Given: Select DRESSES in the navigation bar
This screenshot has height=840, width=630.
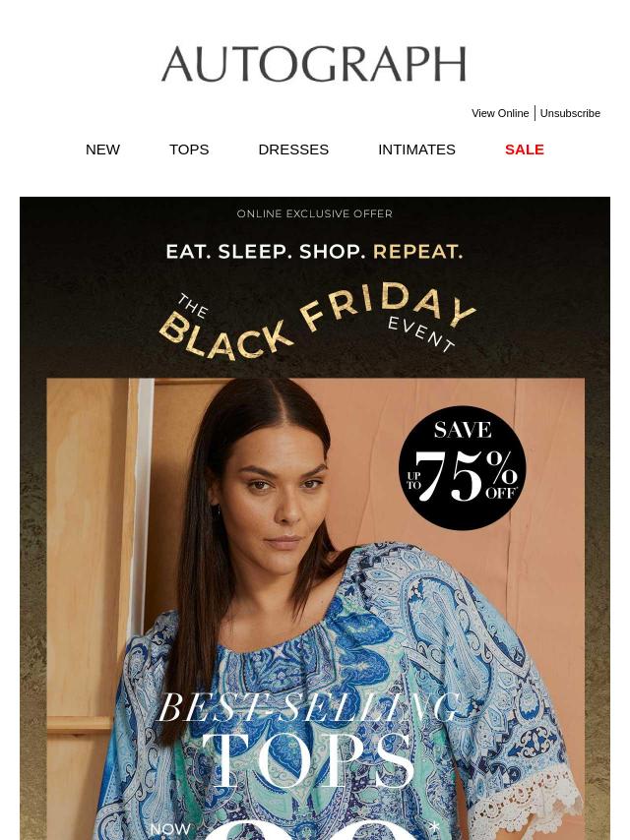Looking at the screenshot, I should [293, 150].
